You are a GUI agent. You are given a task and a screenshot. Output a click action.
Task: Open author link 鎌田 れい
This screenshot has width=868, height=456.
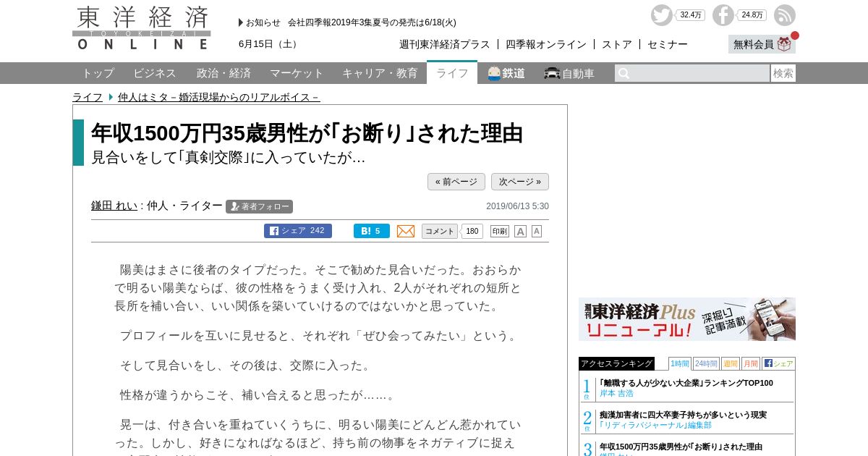114,206
